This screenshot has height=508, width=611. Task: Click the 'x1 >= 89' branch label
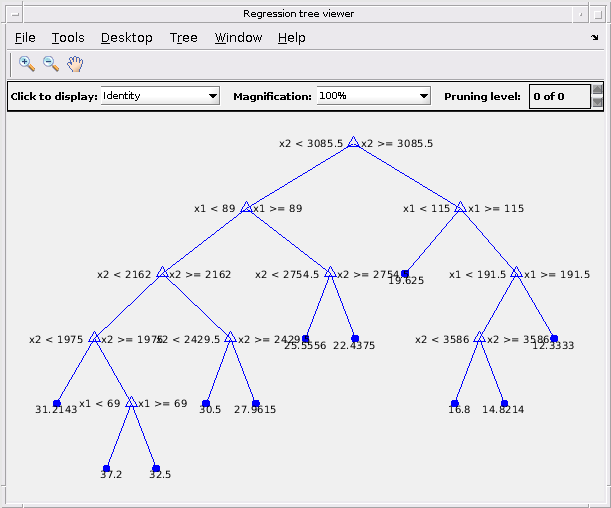point(277,208)
